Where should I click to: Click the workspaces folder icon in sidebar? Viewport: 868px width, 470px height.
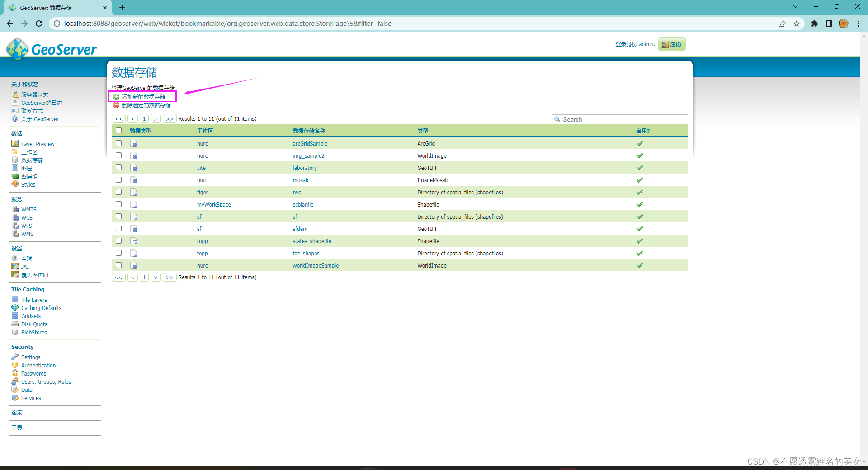tap(15, 152)
